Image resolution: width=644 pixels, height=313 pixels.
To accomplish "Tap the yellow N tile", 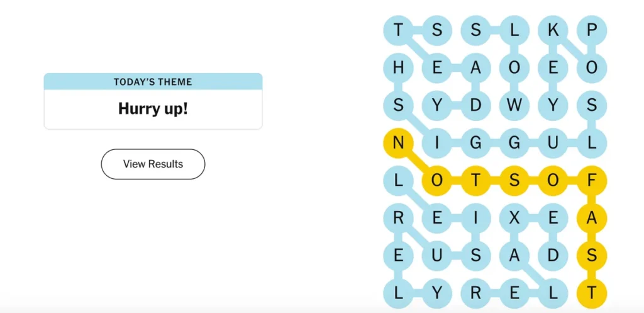I will (x=398, y=143).
